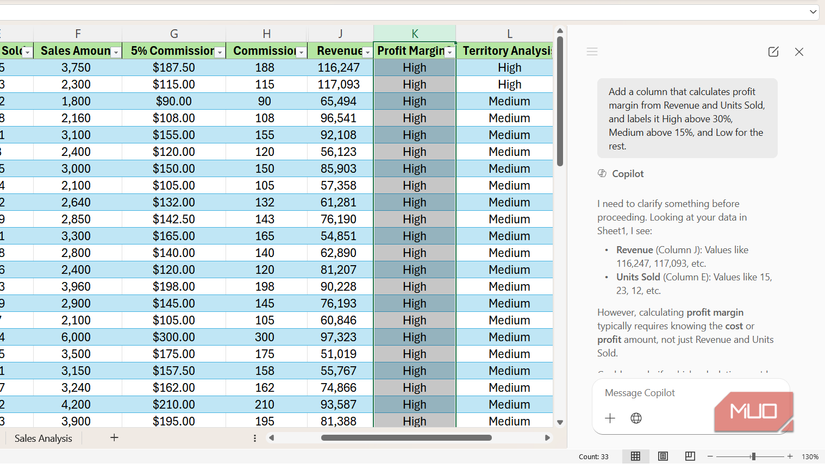Select the Sales Analysis sheet tab

[43, 438]
